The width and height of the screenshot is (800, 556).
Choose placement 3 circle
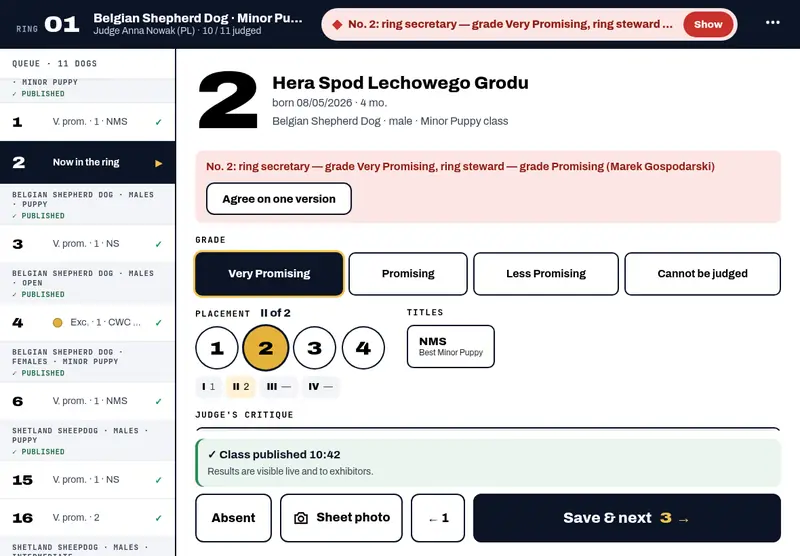(315, 348)
